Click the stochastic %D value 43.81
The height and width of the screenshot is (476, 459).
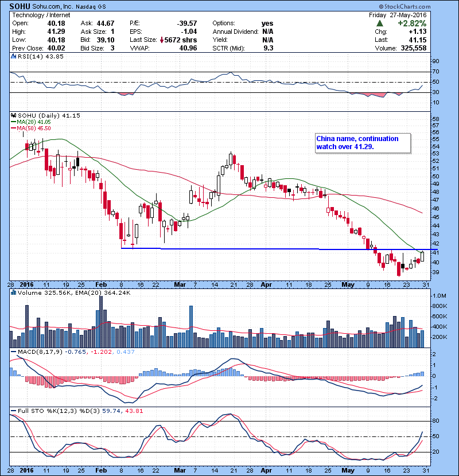134,411
